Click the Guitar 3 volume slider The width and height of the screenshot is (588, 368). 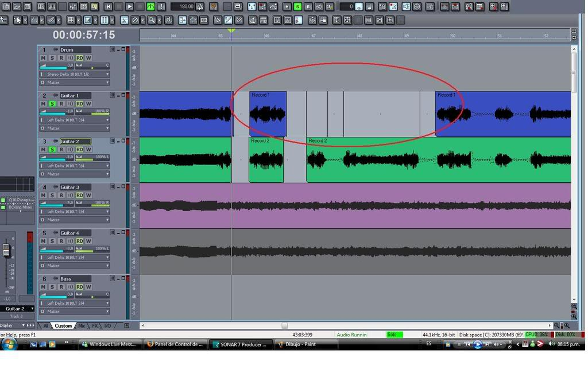coord(56,204)
